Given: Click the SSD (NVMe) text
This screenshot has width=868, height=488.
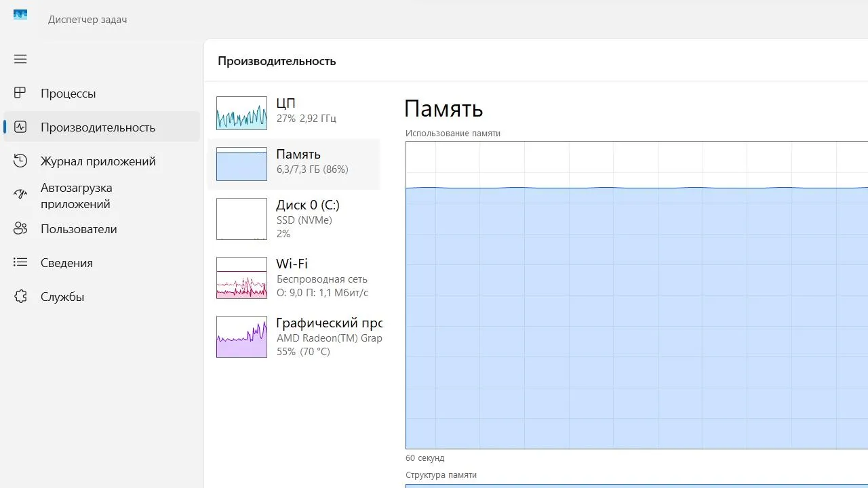Looking at the screenshot, I should [304, 220].
